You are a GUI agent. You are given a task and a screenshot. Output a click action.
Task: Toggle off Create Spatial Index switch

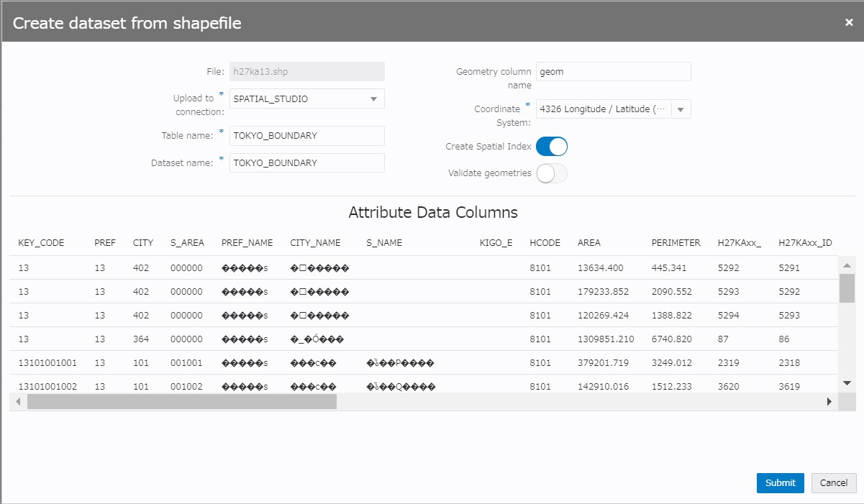552,147
